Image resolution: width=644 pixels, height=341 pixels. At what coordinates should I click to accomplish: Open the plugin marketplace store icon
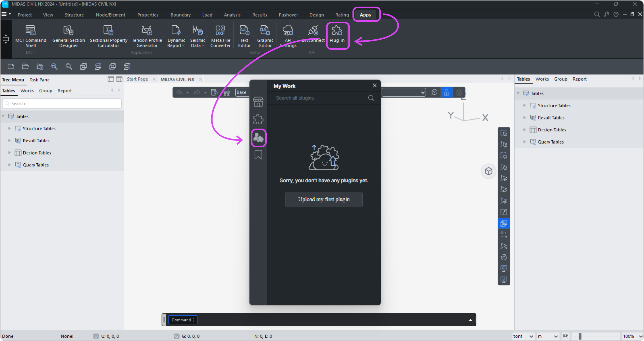[x=258, y=102]
